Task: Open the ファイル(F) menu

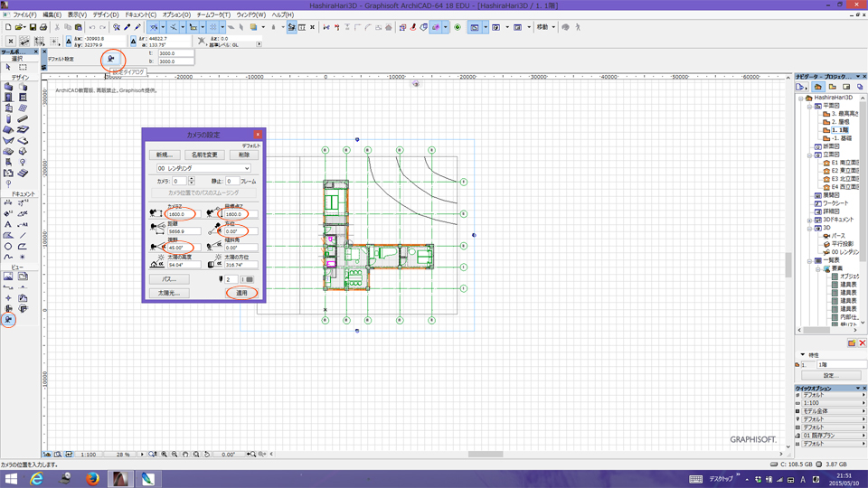Action: [x=25, y=15]
